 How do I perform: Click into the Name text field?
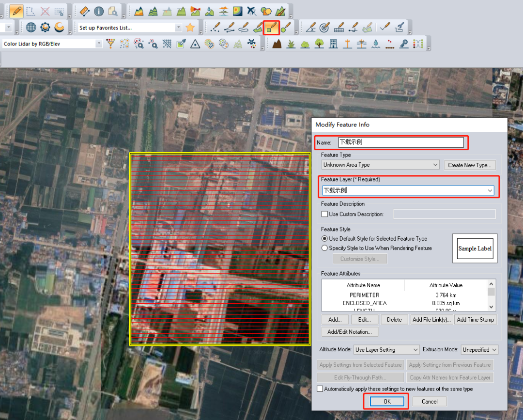pos(400,142)
